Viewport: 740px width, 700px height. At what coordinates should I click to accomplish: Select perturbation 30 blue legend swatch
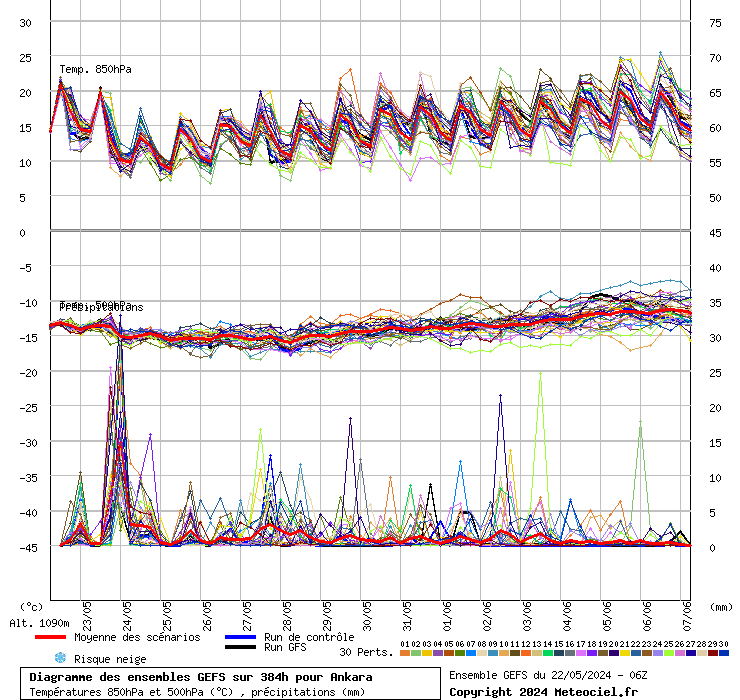723,653
